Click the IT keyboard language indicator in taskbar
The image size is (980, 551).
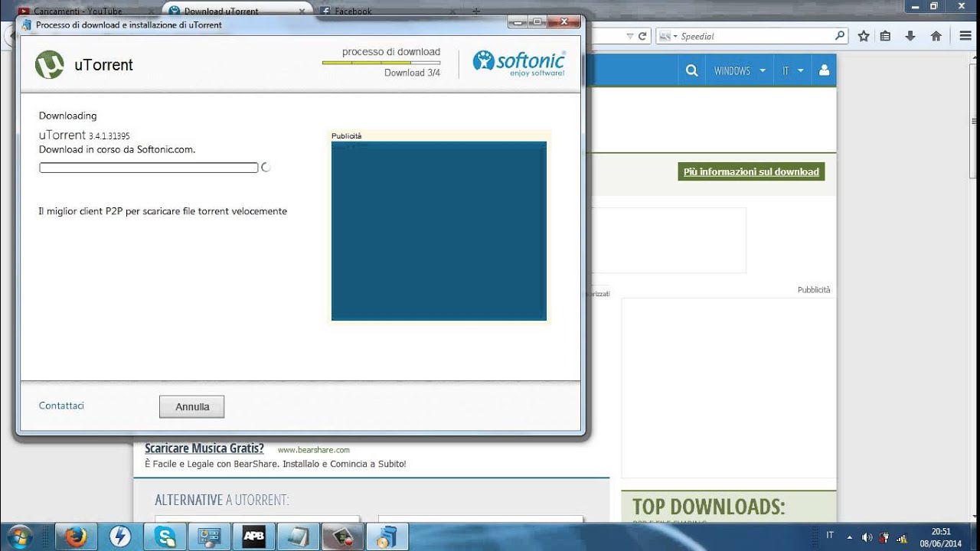coord(830,535)
